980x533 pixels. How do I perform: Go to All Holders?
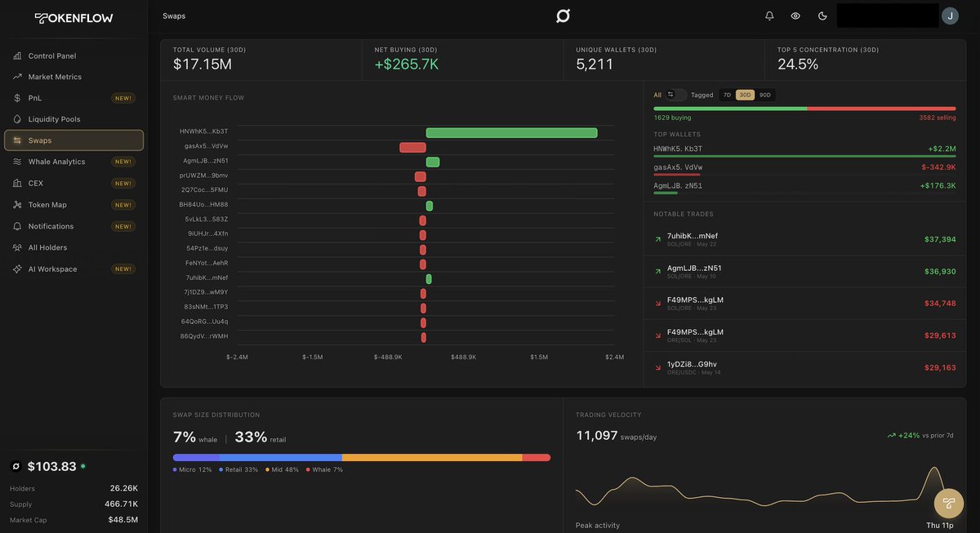[x=73, y=247]
